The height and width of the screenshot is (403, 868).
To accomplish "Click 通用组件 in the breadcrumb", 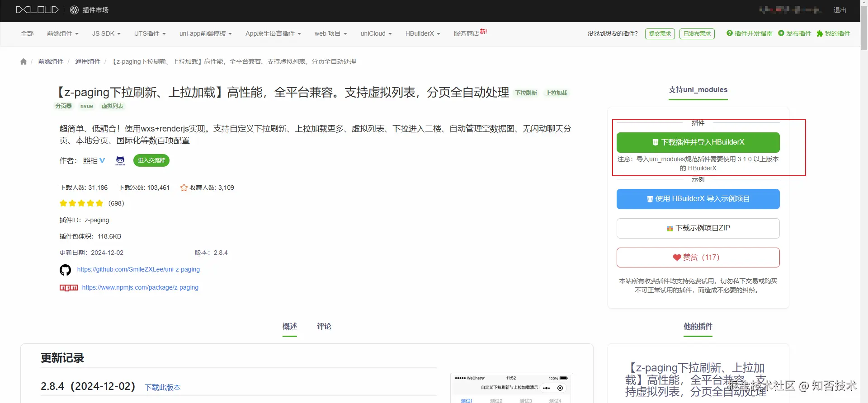I will point(88,61).
